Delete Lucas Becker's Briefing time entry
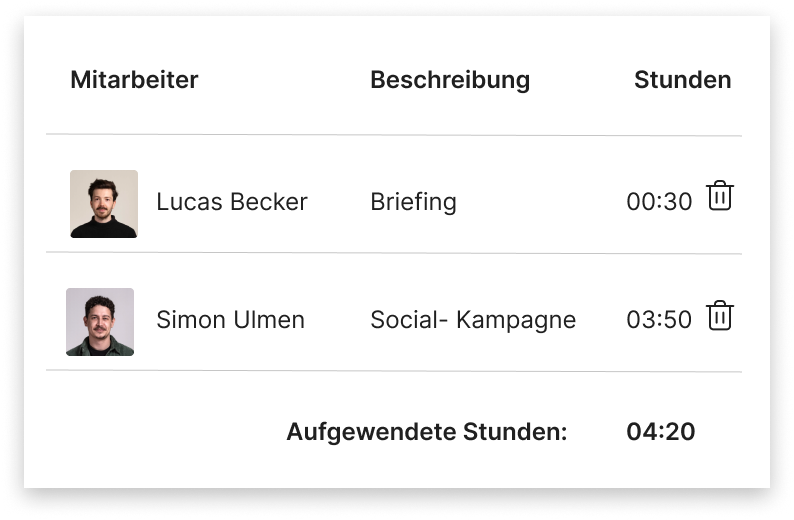The height and width of the screenshot is (520, 794). click(x=720, y=197)
